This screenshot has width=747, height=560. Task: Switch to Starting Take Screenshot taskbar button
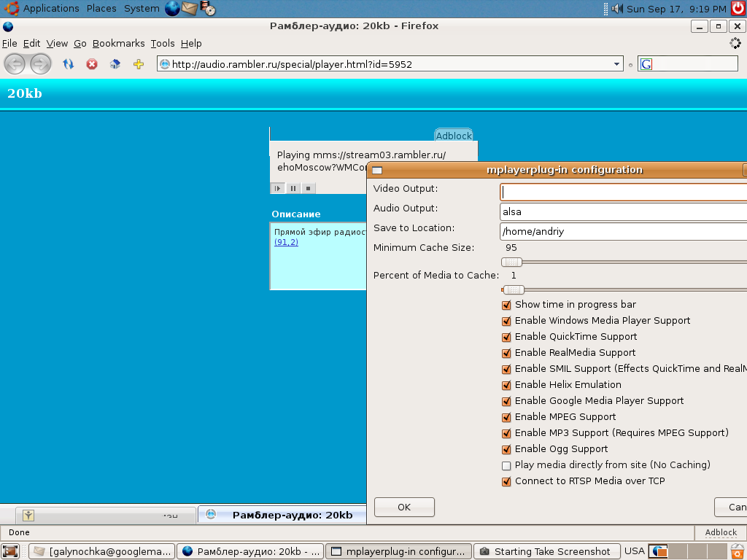[x=547, y=551]
